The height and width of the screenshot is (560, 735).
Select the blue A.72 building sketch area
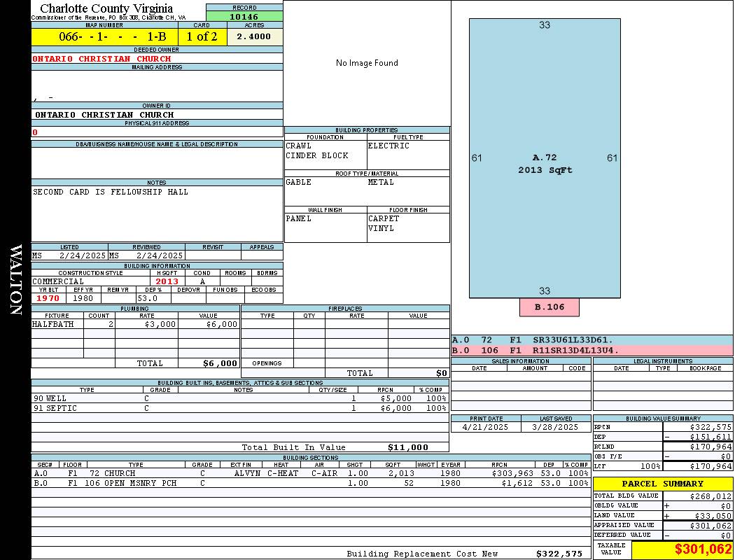coord(545,158)
